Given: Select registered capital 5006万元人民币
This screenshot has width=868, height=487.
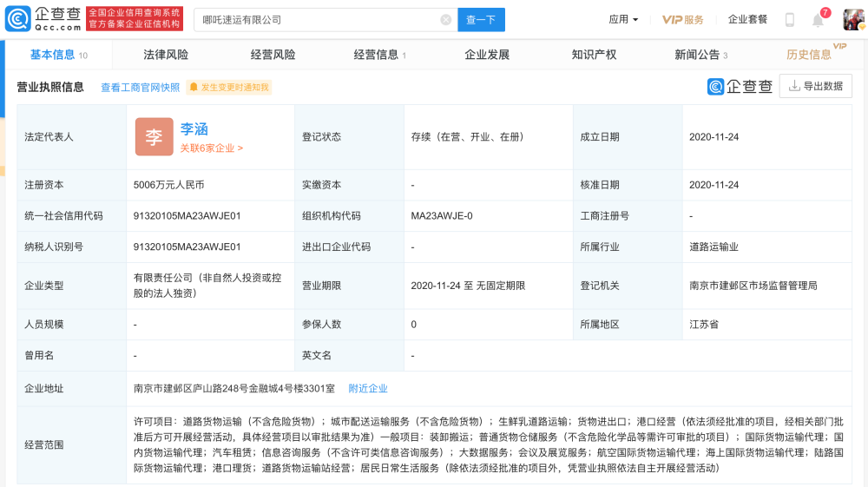Looking at the screenshot, I should point(169,185).
